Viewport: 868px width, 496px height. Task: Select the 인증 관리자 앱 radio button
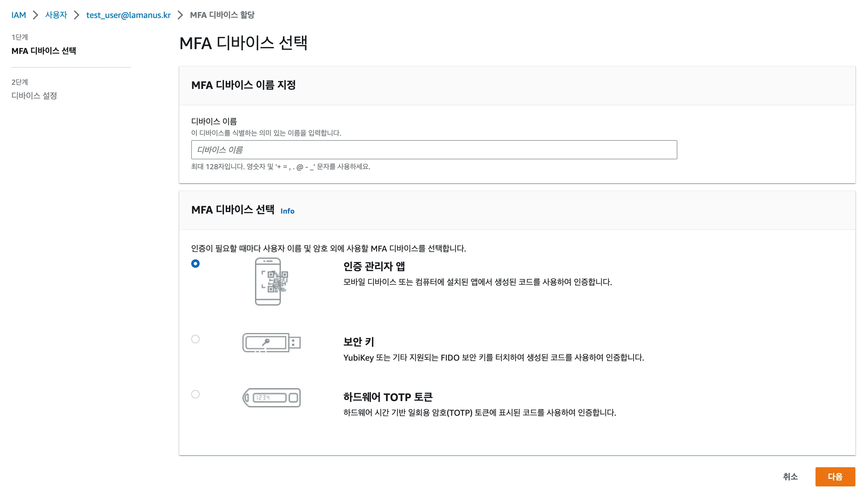pos(195,264)
